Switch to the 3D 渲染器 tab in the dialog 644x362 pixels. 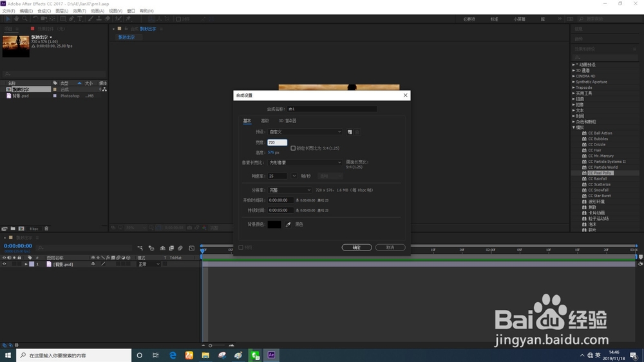coord(287,121)
